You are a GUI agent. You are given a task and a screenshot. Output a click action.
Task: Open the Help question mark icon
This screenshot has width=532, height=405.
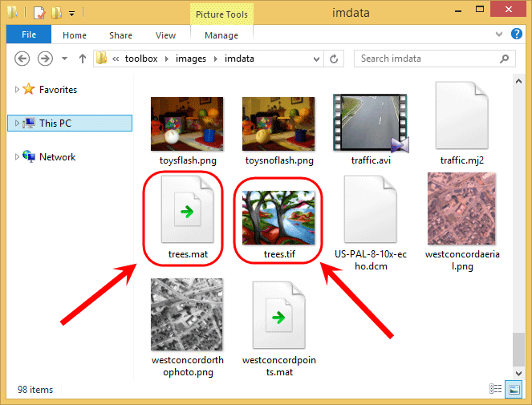point(517,34)
